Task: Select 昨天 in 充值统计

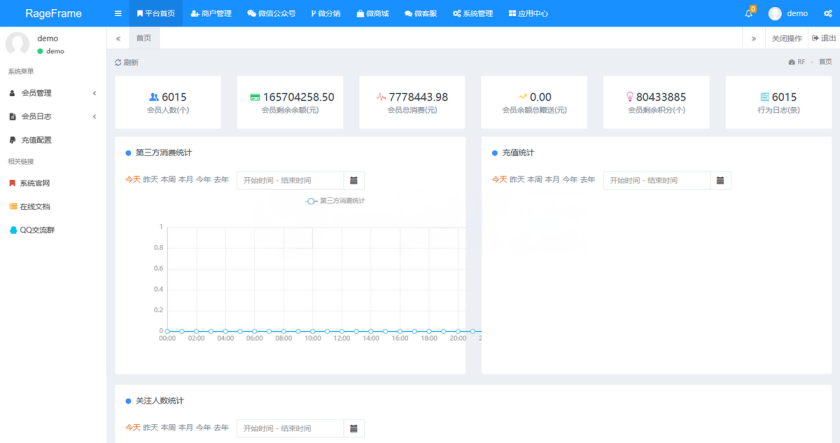Action: tap(517, 179)
